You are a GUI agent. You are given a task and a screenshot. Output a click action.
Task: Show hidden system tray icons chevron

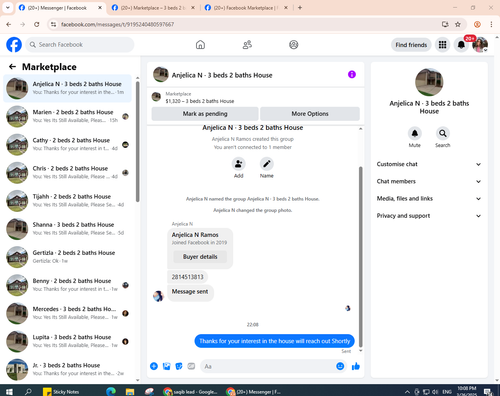pyautogui.click(x=407, y=392)
